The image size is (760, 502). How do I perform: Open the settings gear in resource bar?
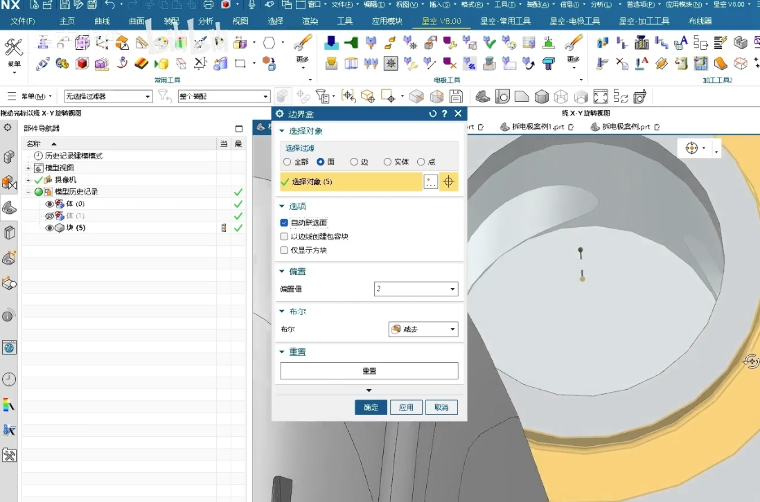click(x=8, y=128)
